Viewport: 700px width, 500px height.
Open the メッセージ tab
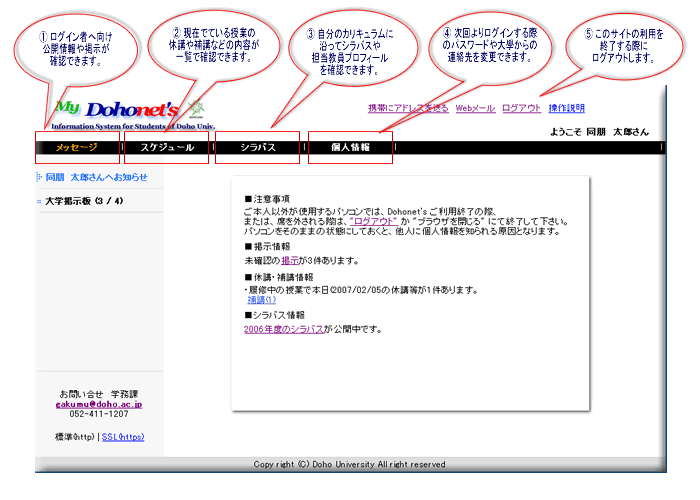click(x=77, y=148)
